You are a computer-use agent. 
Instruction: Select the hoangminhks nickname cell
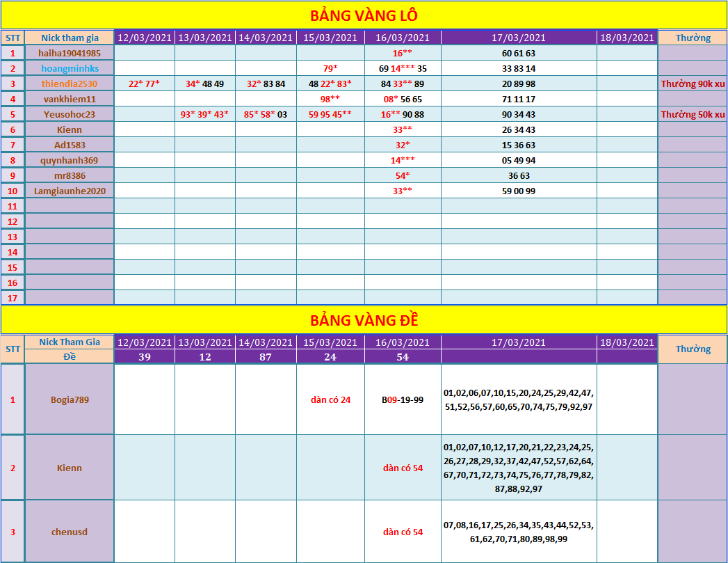70,68
